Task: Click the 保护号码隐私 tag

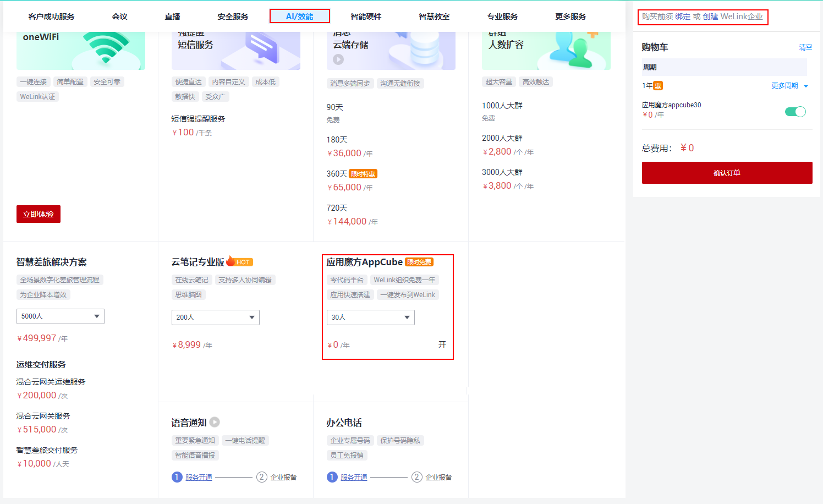Action: coord(400,441)
